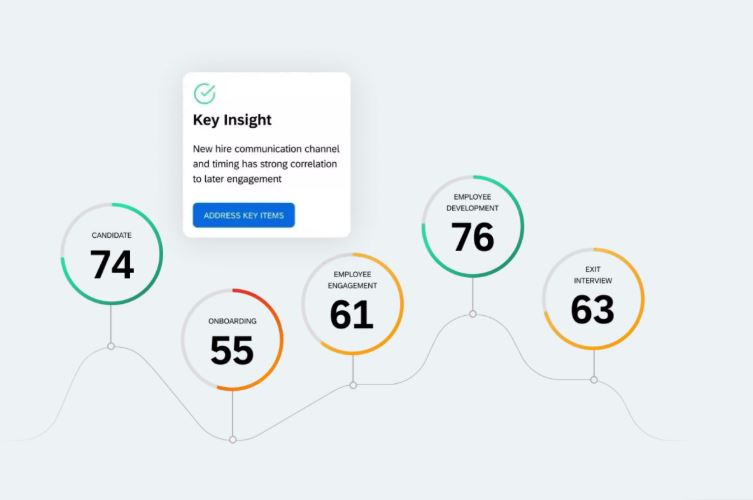Open the Employee Engagement score circle

[x=353, y=304]
